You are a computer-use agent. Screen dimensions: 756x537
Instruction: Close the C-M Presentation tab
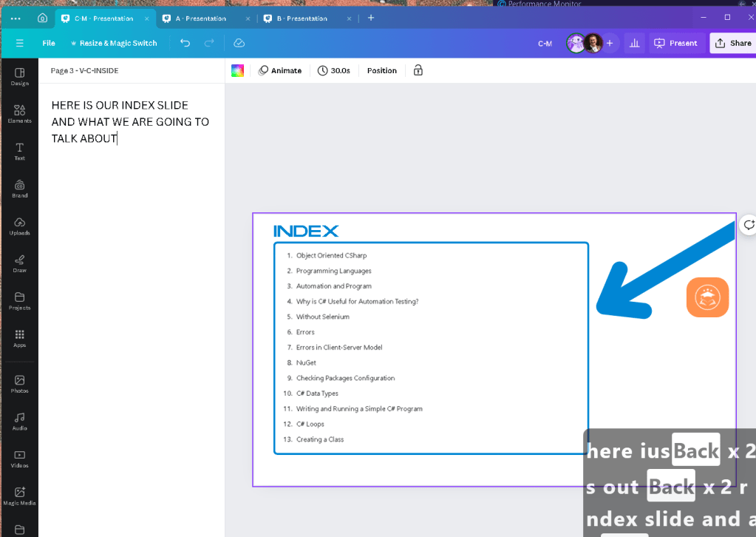146,18
